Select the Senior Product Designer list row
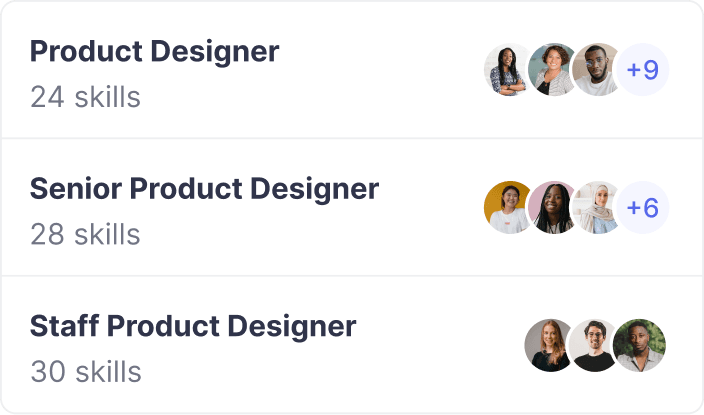Image resolution: width=704 pixels, height=415 pixels. tap(352, 207)
